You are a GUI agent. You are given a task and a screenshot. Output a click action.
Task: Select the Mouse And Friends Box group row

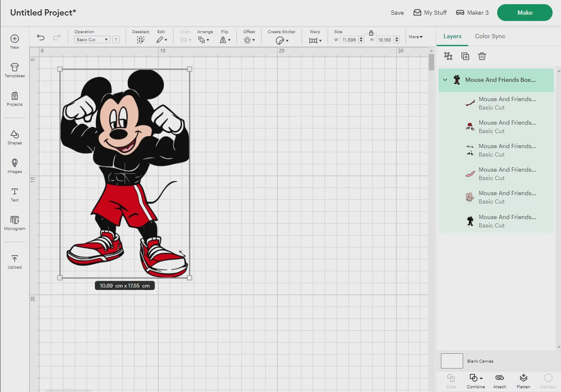[x=496, y=80]
